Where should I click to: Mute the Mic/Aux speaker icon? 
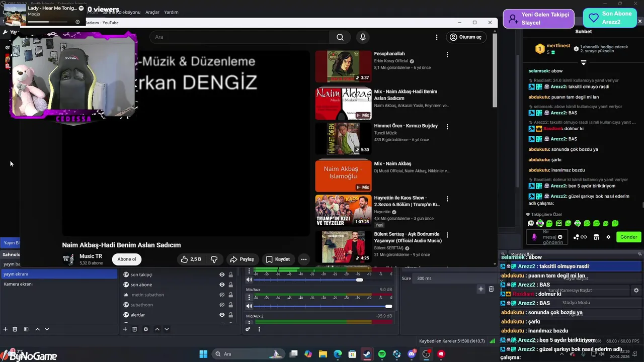(x=249, y=306)
